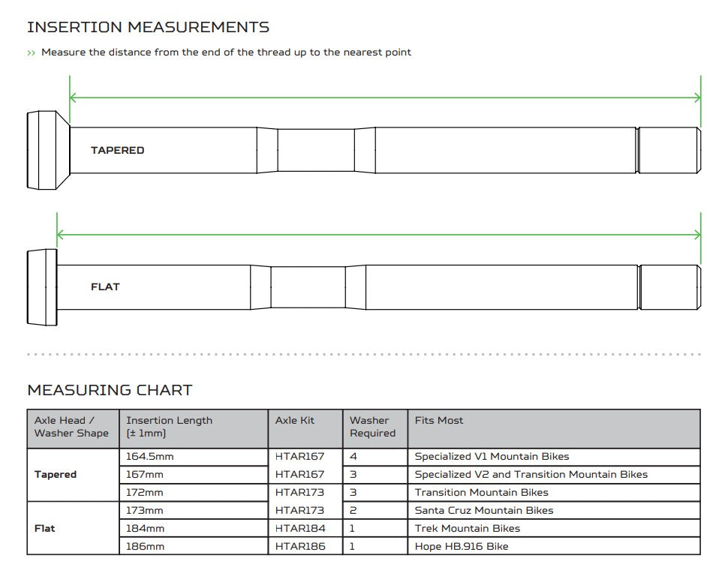Screen dimensions: 728x582
Task: Click the Tapered row label in the chart
Action: (x=56, y=475)
